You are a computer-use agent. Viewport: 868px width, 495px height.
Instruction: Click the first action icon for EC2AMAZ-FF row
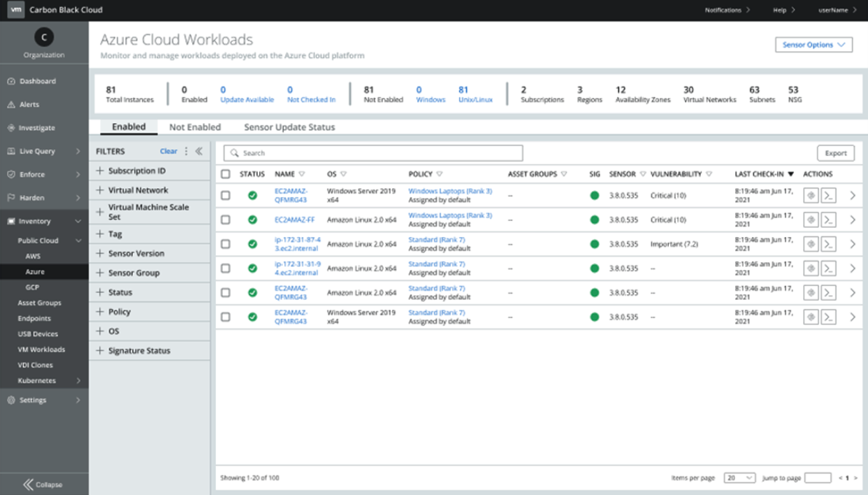click(x=811, y=220)
